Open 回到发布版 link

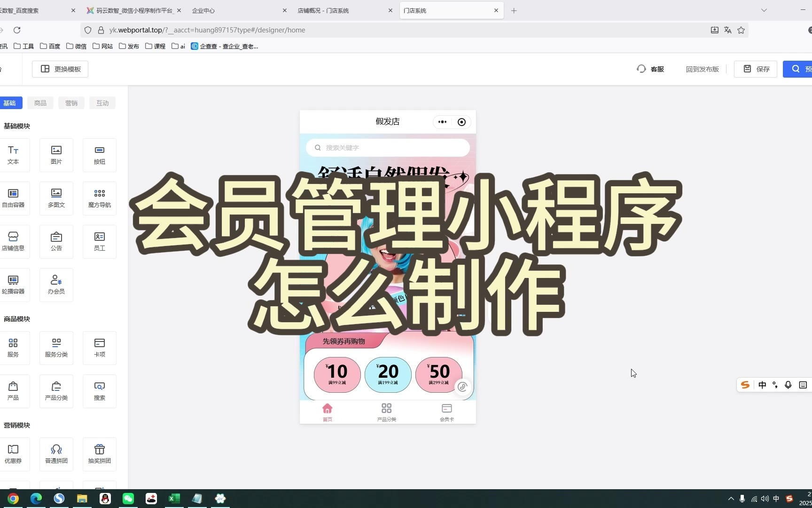[702, 69]
